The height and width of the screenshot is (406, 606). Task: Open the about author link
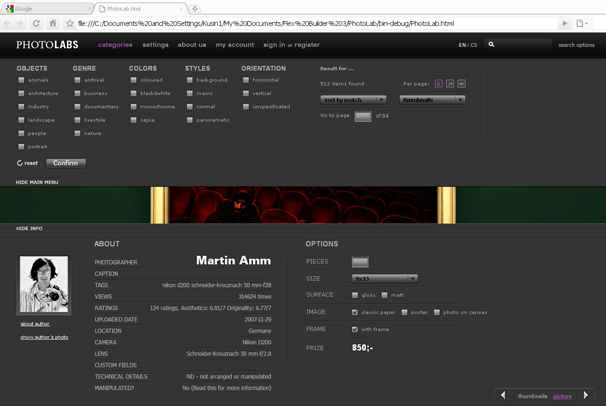pyautogui.click(x=34, y=324)
